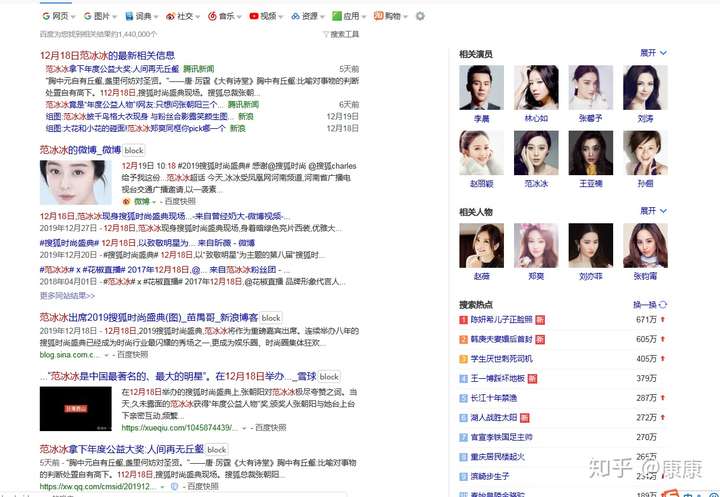
Task: Click the shield icon after the xw.qq.com URL
Action: [x=174, y=486]
